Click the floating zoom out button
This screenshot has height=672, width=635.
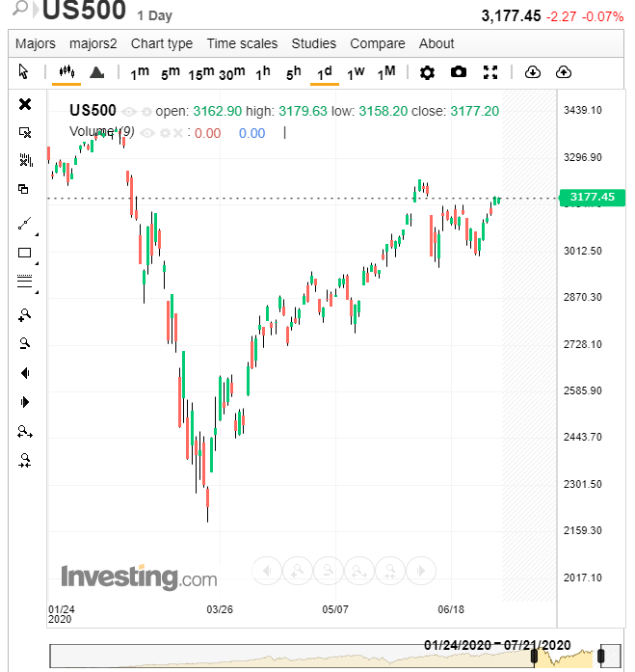[x=329, y=571]
